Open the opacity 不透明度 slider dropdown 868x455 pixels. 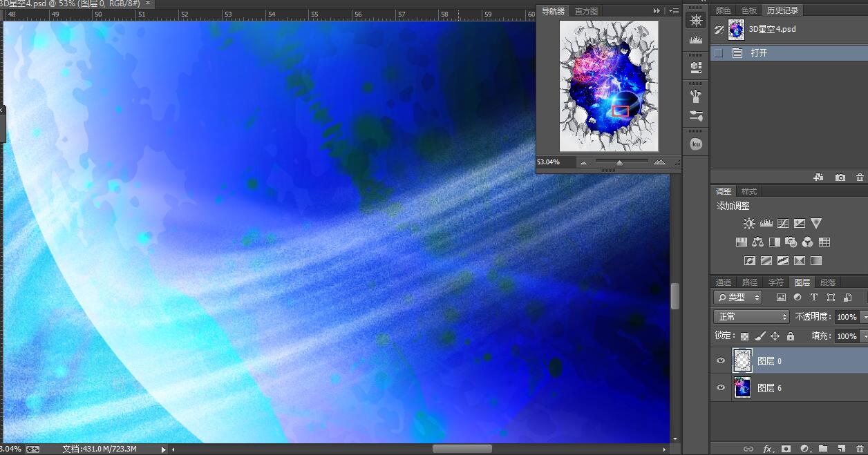click(864, 316)
